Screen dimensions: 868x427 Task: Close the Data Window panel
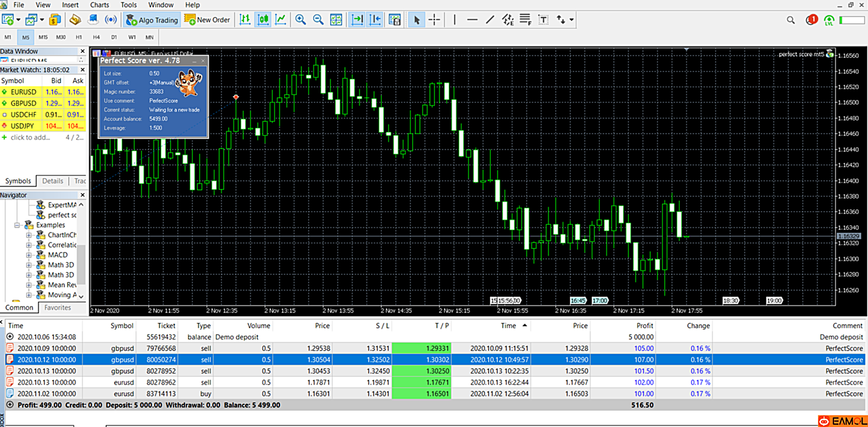coord(82,51)
